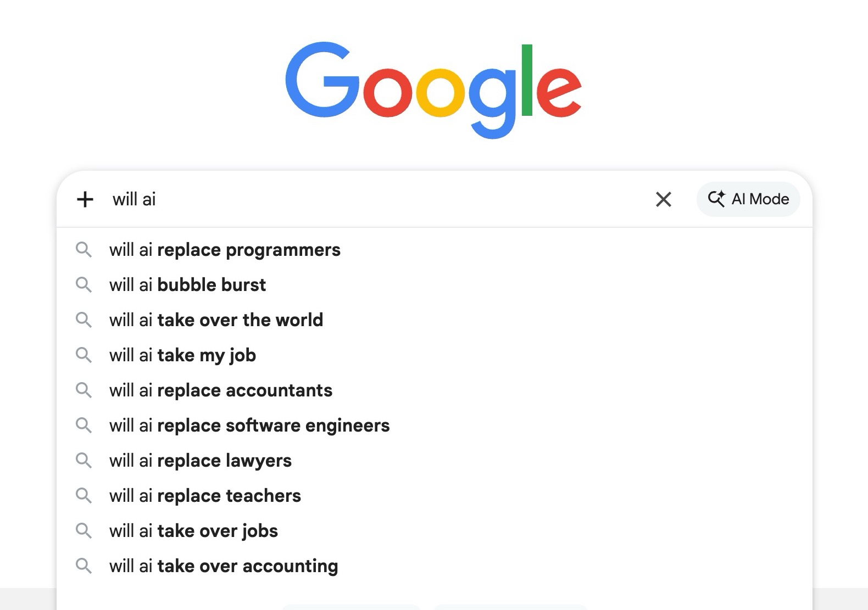Click the magnifier icon beside 'will ai replace lawyers'
The height and width of the screenshot is (610, 868).
click(x=84, y=461)
